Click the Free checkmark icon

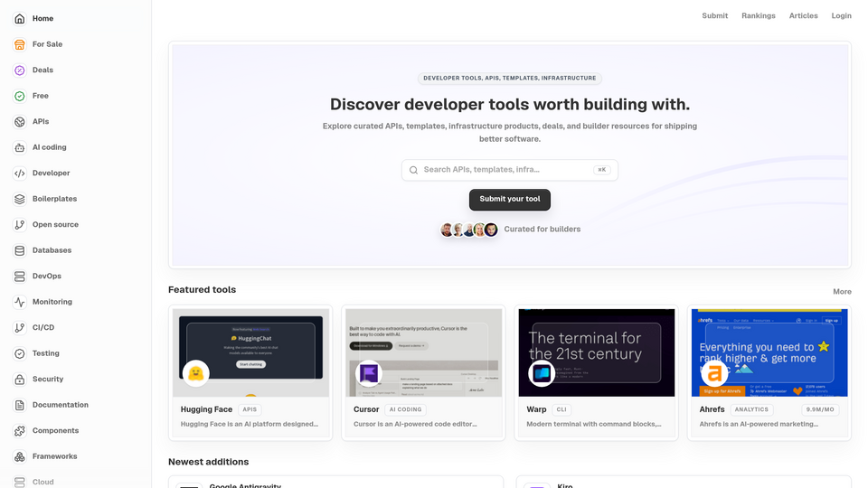pyautogui.click(x=19, y=97)
